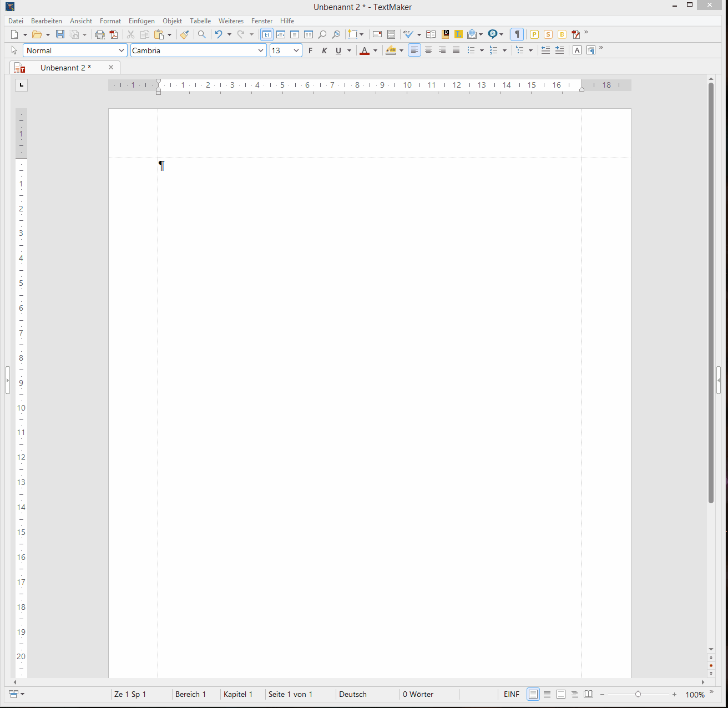This screenshot has width=728, height=708.
Task: Export to PDF via the red PDF icon
Action: click(114, 34)
